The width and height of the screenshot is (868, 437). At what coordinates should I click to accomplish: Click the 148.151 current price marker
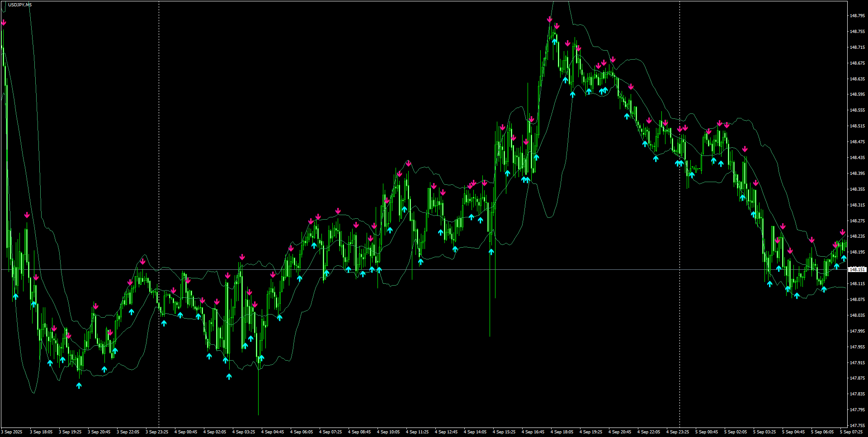[858, 269]
